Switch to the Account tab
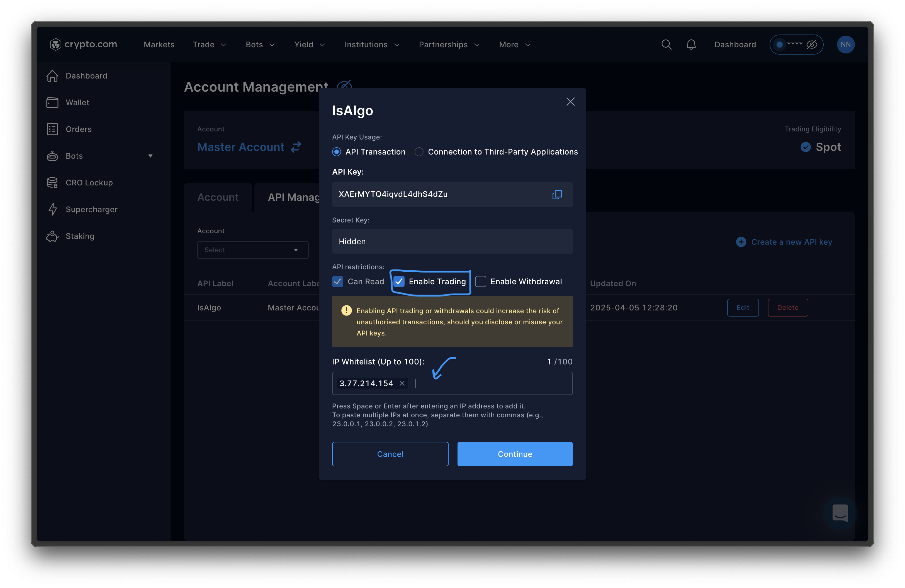Image resolution: width=905 pixels, height=588 pixels. (218, 197)
